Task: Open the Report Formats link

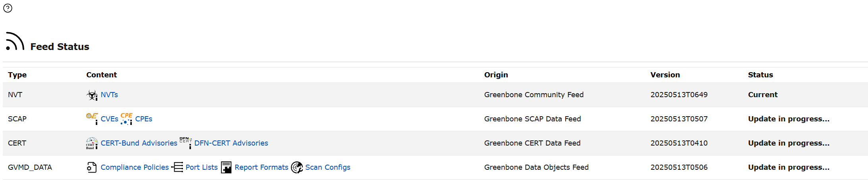Action: [262, 167]
